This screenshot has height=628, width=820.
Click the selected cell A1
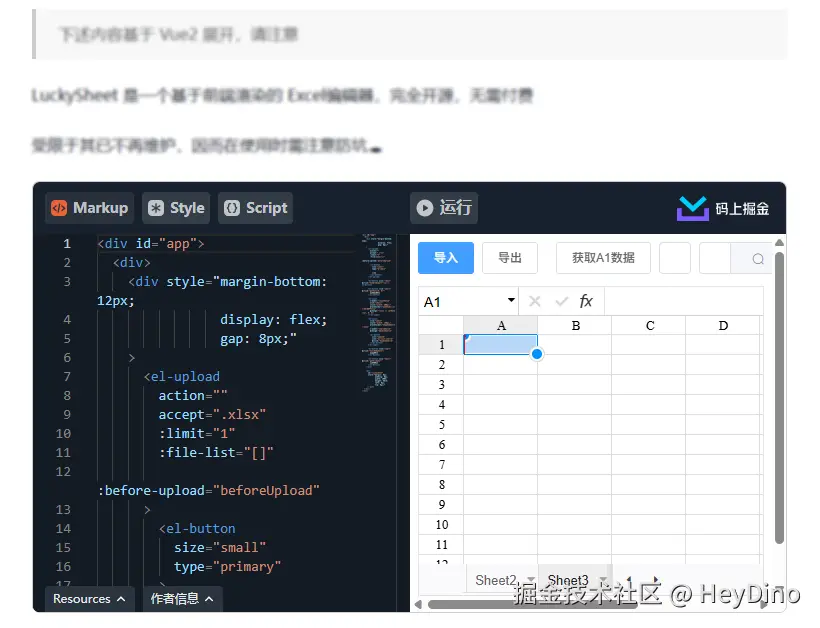pos(500,345)
